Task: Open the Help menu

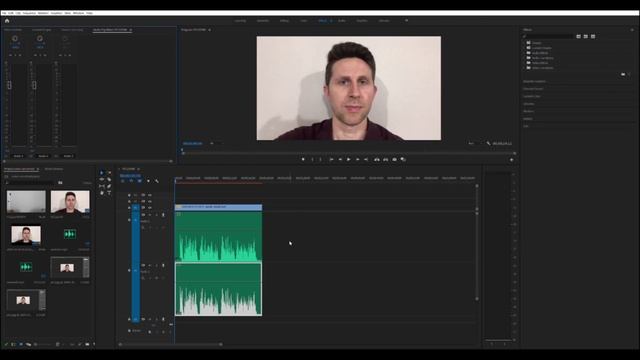Action: [89, 13]
